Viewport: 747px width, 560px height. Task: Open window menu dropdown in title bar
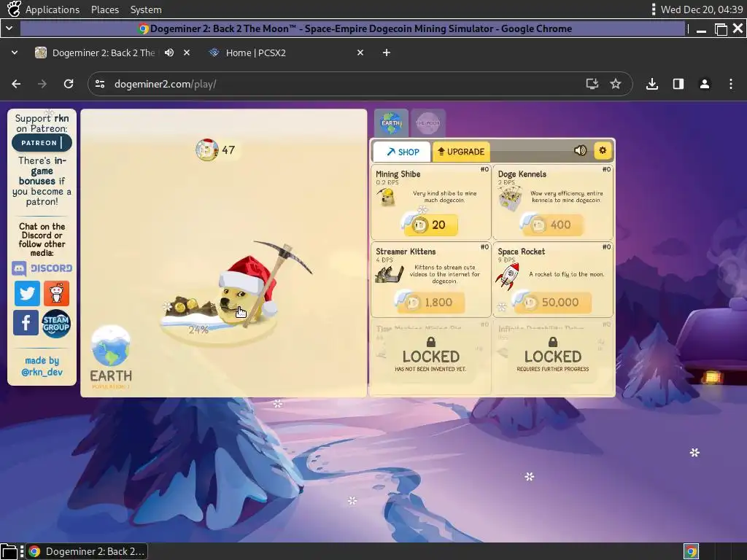(x=9, y=28)
